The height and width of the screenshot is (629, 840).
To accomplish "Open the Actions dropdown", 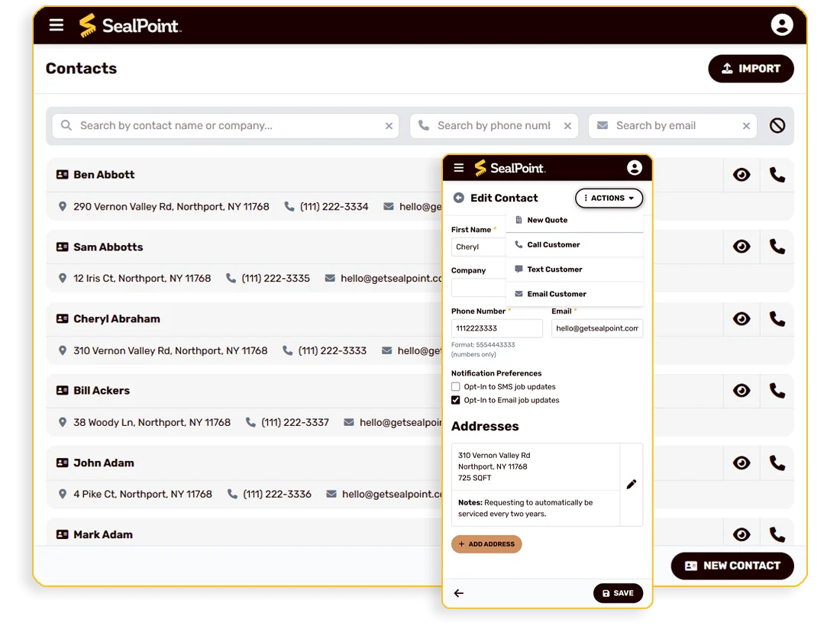I will [609, 198].
